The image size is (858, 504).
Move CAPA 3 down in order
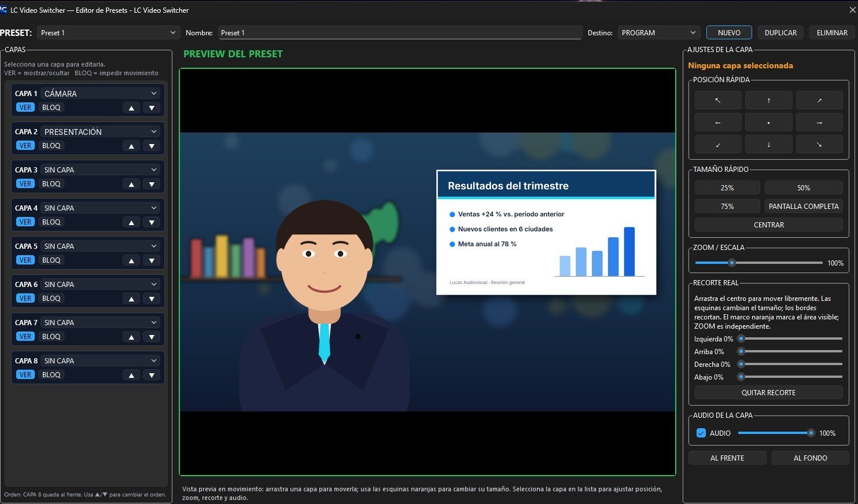tap(152, 184)
